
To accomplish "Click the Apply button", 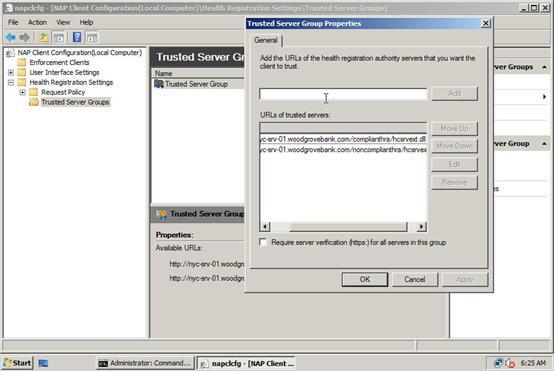I will click(x=465, y=279).
